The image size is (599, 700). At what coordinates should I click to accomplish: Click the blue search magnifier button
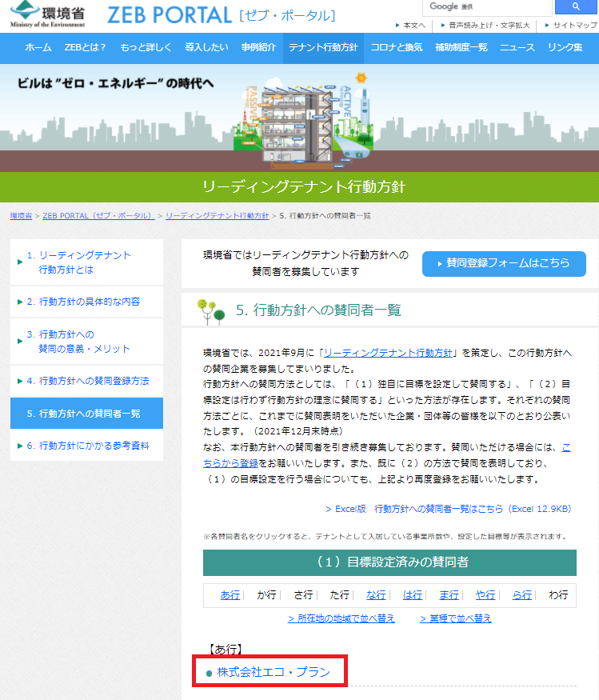576,7
